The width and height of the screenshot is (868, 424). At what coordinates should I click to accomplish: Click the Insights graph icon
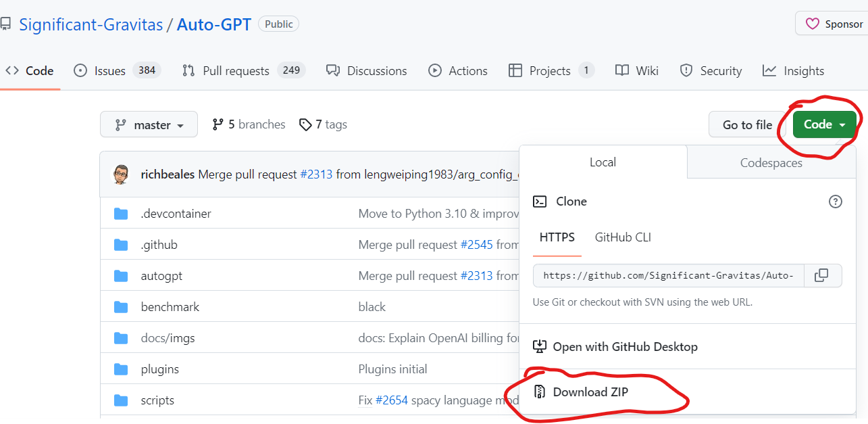click(x=769, y=70)
